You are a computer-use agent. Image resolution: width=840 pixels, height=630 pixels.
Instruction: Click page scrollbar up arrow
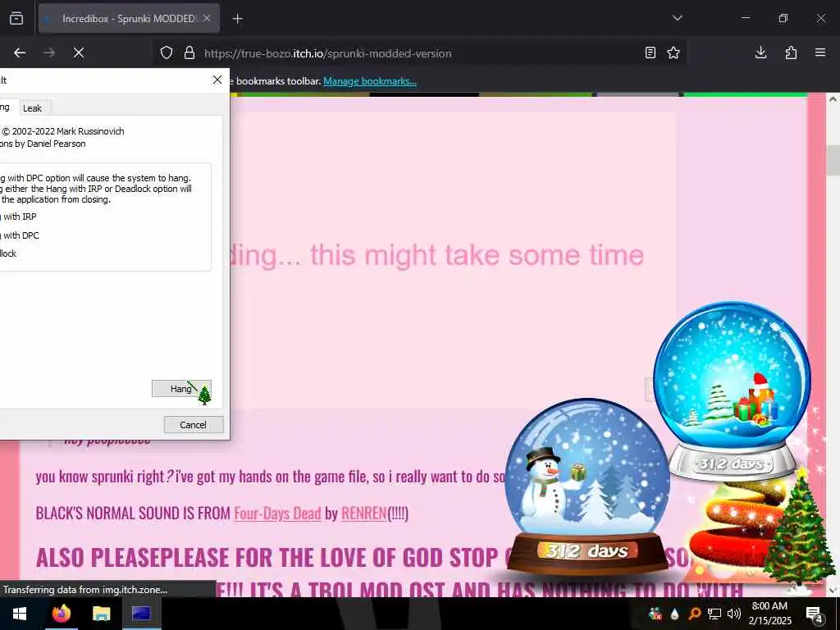(x=833, y=99)
